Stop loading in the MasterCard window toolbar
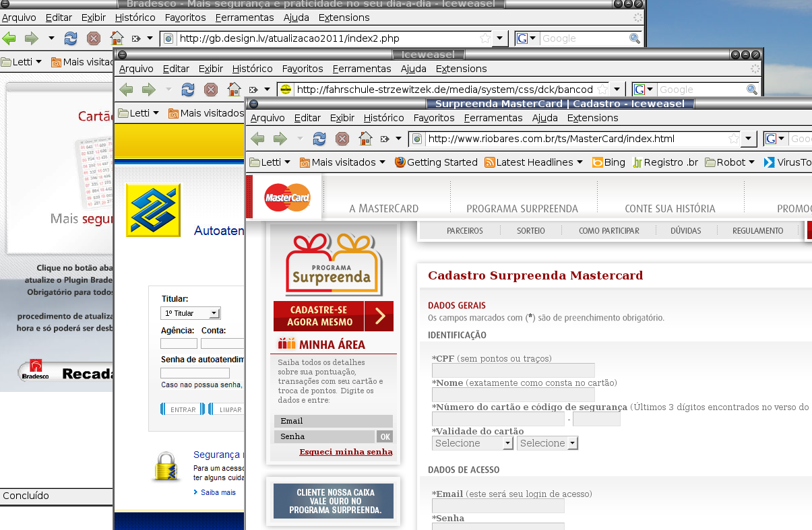 coord(342,139)
